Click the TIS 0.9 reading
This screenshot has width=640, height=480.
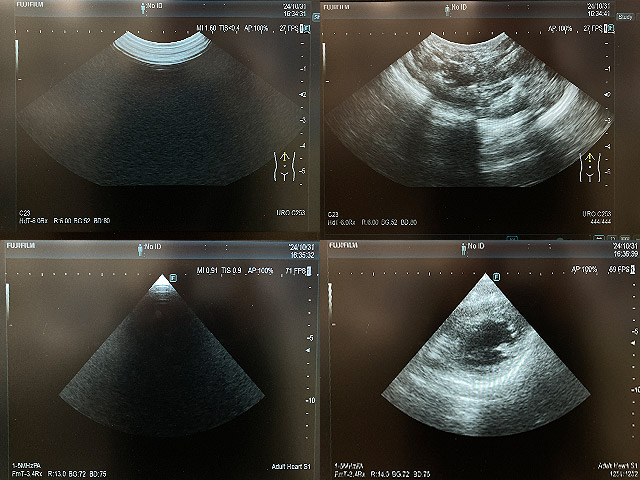coord(232,270)
